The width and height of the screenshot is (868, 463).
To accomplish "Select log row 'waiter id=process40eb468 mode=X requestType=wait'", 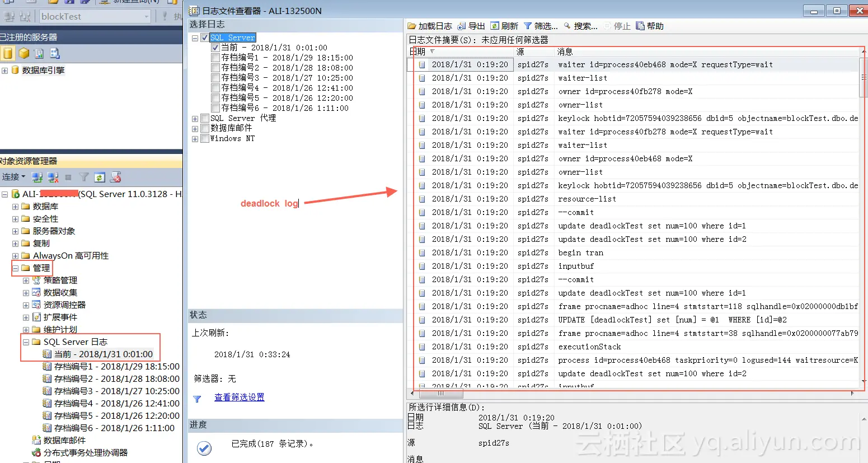I will pos(633,64).
